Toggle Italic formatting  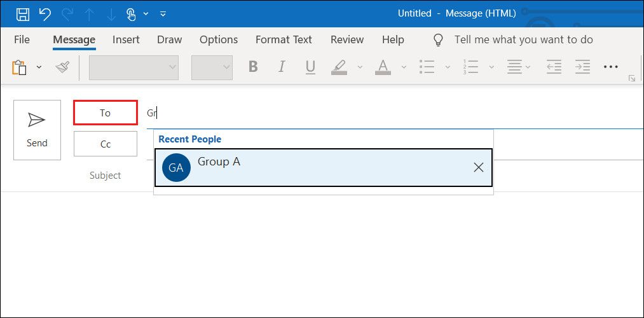click(282, 67)
